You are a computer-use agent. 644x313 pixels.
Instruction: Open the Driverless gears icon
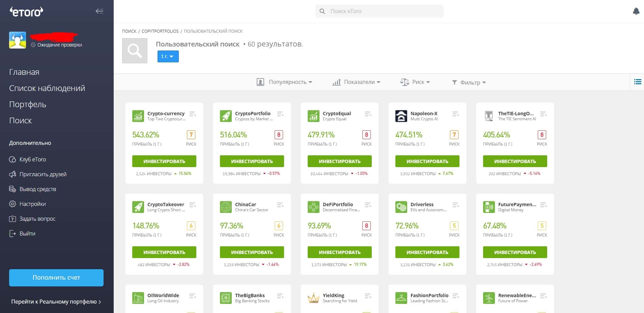click(401, 207)
